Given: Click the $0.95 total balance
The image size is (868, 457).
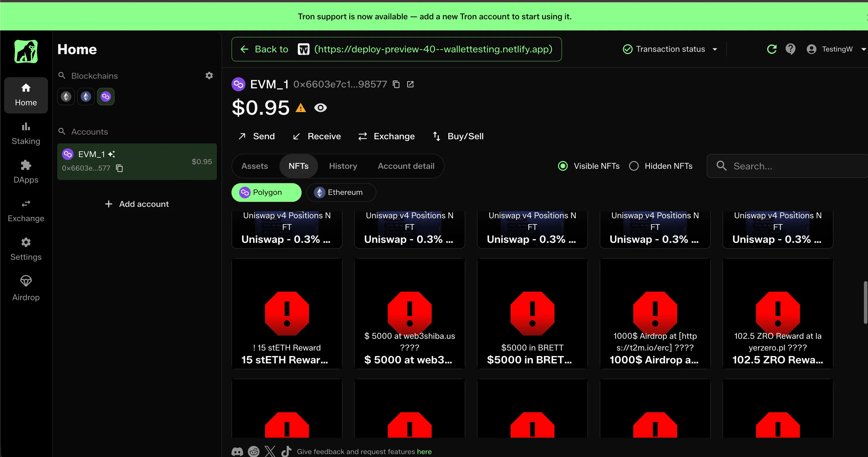Looking at the screenshot, I should [x=260, y=108].
